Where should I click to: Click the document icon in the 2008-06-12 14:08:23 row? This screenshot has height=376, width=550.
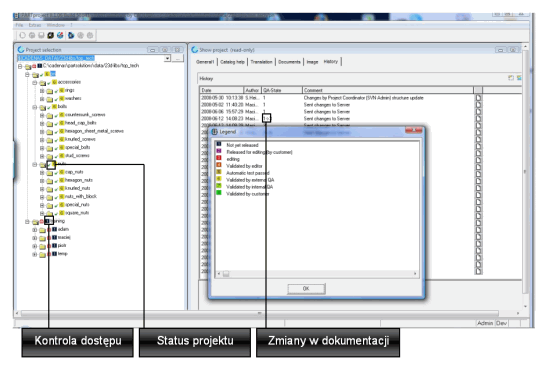tap(478, 119)
